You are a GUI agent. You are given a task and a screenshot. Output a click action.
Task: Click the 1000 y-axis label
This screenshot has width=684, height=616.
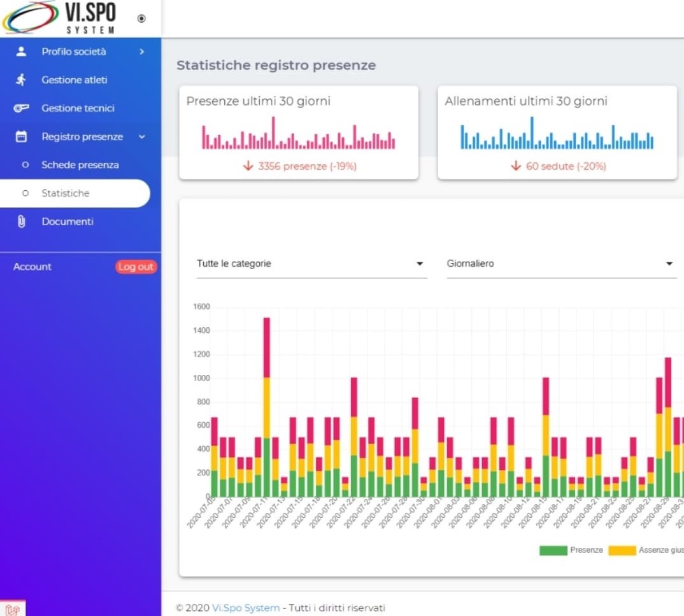pos(201,378)
